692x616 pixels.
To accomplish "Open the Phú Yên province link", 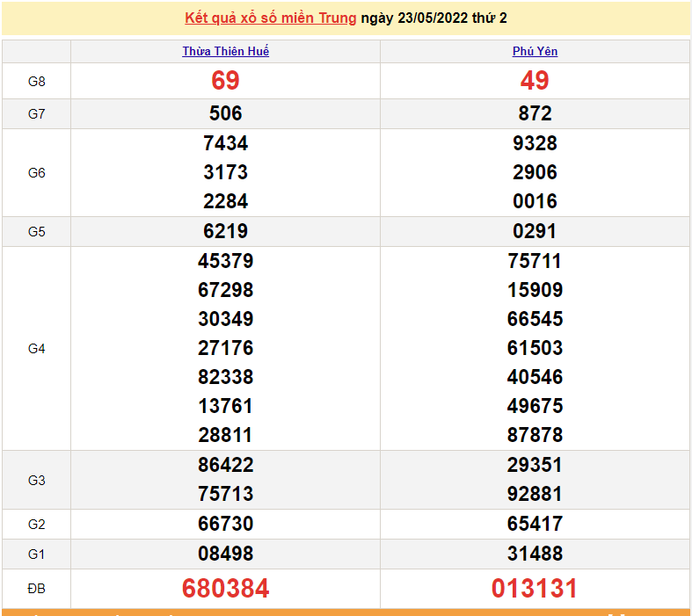I will tap(535, 52).
